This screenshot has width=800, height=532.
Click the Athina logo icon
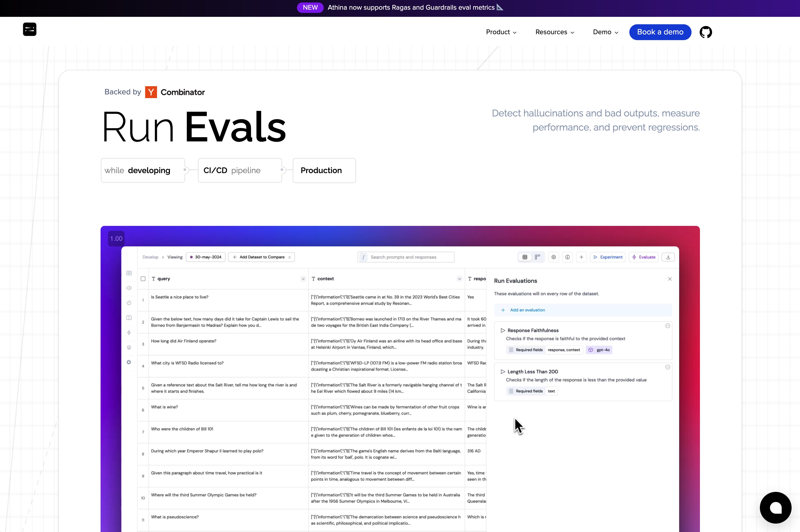[x=29, y=29]
